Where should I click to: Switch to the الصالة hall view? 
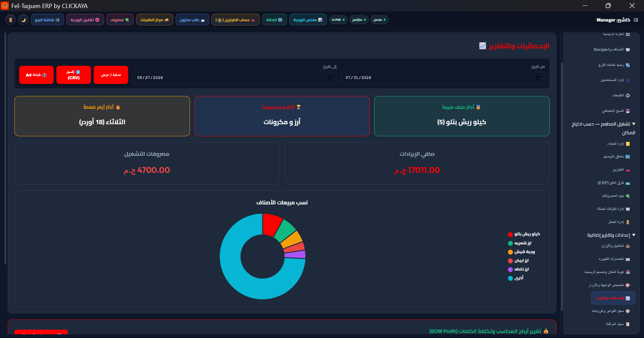pyautogui.click(x=275, y=20)
